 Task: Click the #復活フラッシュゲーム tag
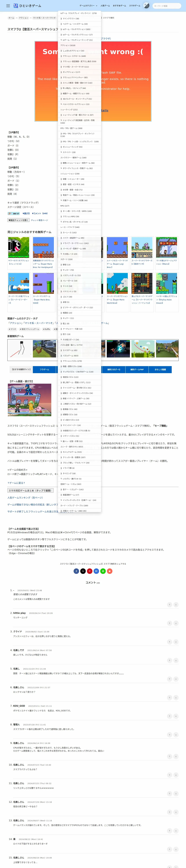tap(29, 329)
